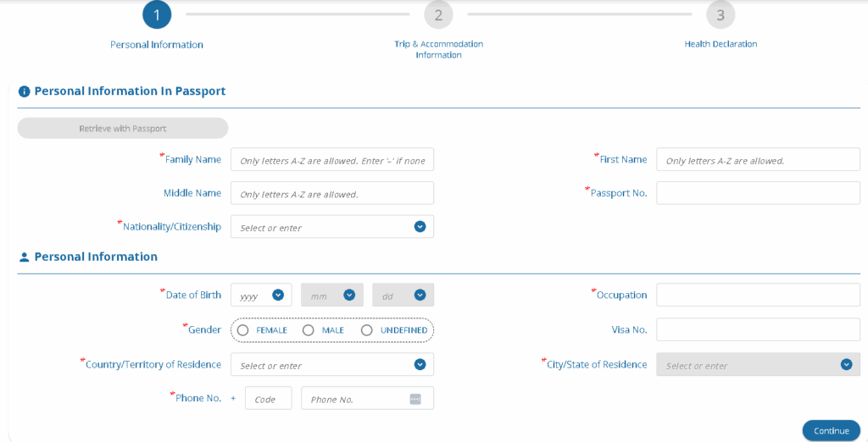Click step 2 circle in progress bar
This screenshot has height=442, width=868.
pos(438,14)
